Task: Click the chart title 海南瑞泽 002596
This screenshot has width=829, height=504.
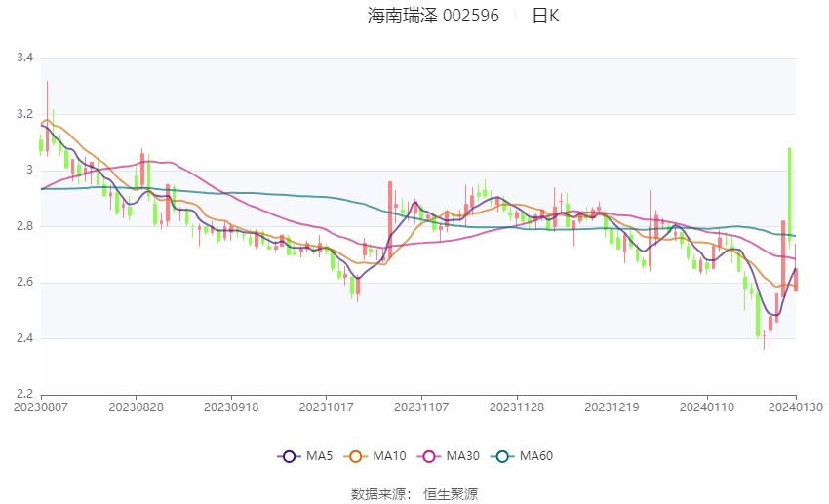Action: pyautogui.click(x=433, y=16)
